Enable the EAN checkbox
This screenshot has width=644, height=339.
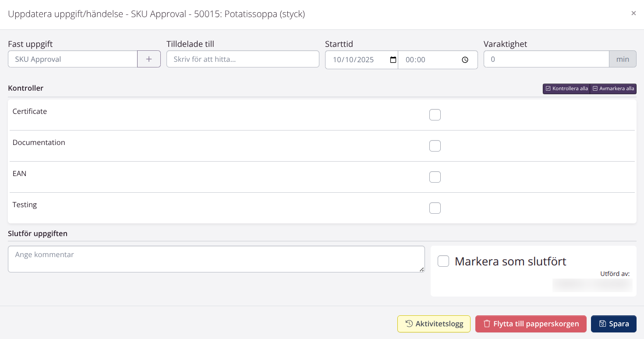pos(435,177)
